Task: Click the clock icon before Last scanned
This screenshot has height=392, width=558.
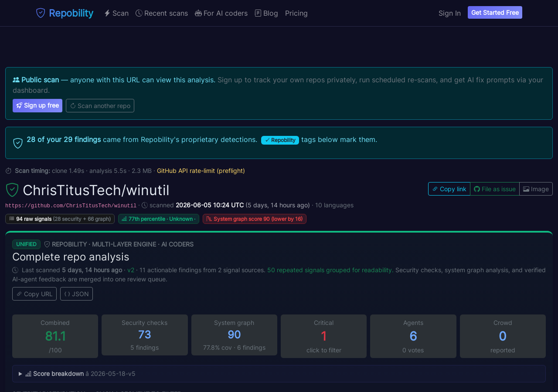Action: pyautogui.click(x=15, y=270)
